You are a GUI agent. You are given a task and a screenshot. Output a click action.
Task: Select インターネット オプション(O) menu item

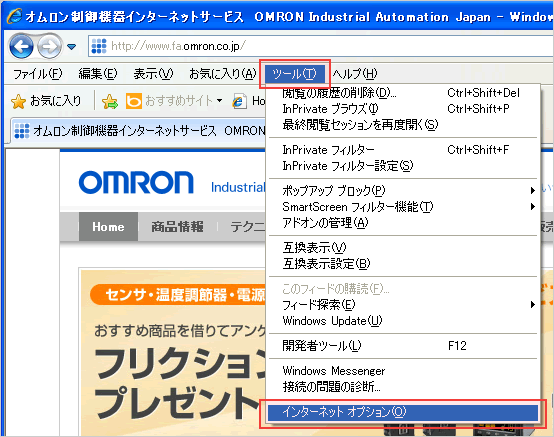tap(403, 412)
